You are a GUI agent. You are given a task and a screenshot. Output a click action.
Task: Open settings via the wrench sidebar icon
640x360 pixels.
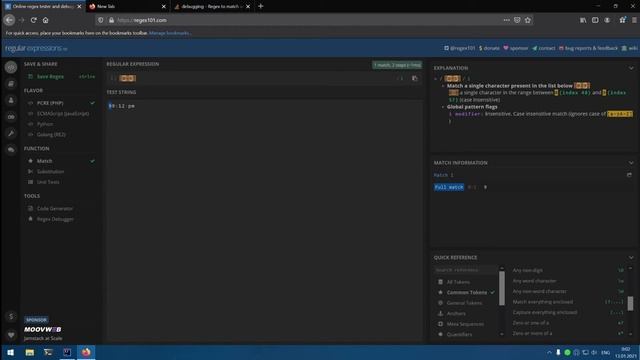(11, 133)
